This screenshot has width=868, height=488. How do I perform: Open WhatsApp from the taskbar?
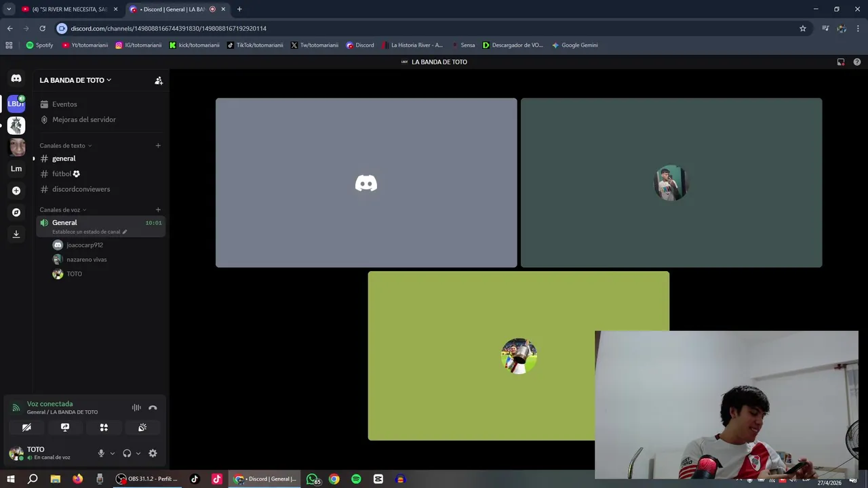tap(313, 479)
